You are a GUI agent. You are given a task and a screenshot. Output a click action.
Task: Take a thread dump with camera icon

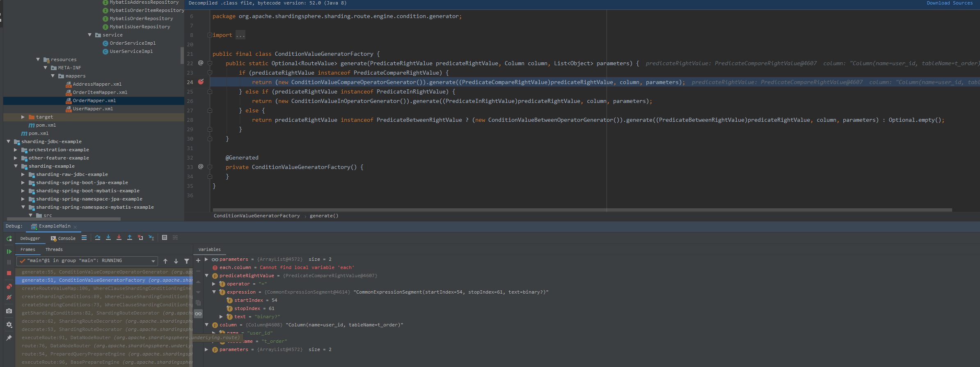coord(9,311)
